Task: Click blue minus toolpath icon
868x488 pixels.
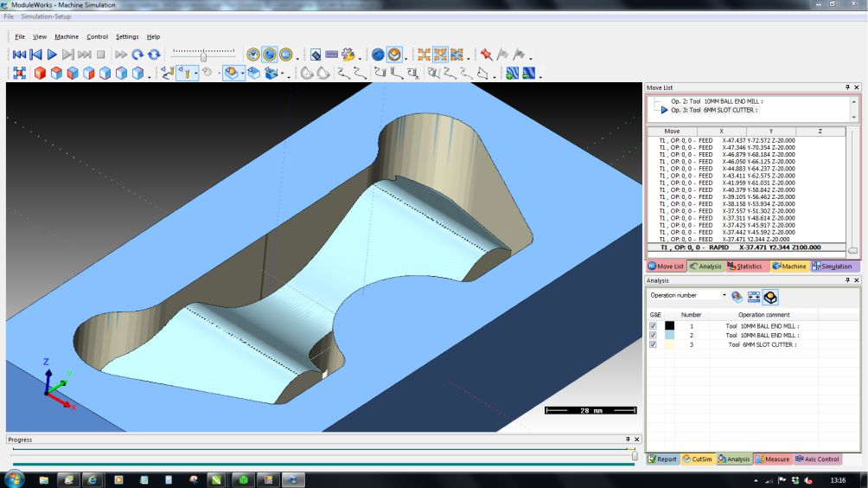Action: click(x=528, y=74)
